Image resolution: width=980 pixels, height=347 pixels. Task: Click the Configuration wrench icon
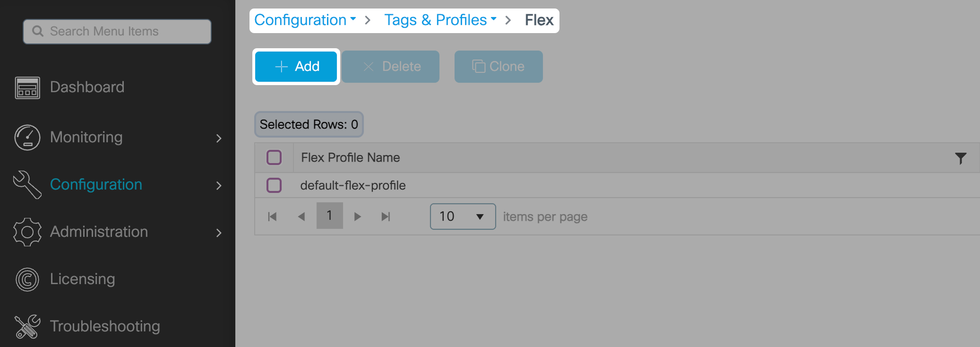point(27,184)
